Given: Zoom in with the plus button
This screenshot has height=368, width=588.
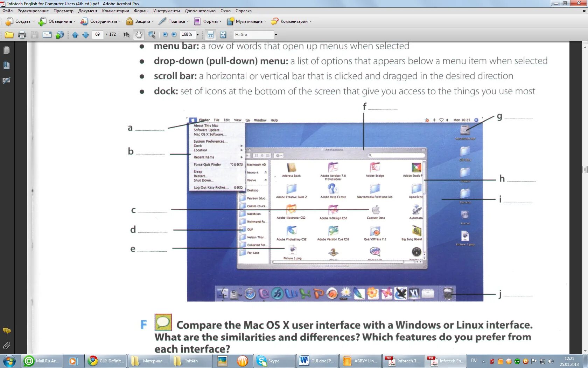Looking at the screenshot, I should tap(174, 34).
